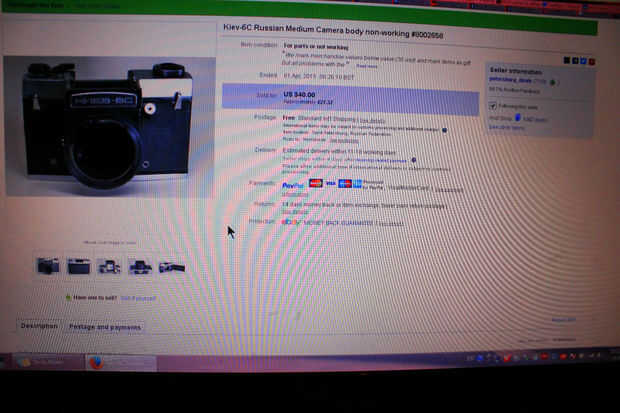Click the Pinterest share icon
Viewport: 620px width, 413px height.
(592, 61)
